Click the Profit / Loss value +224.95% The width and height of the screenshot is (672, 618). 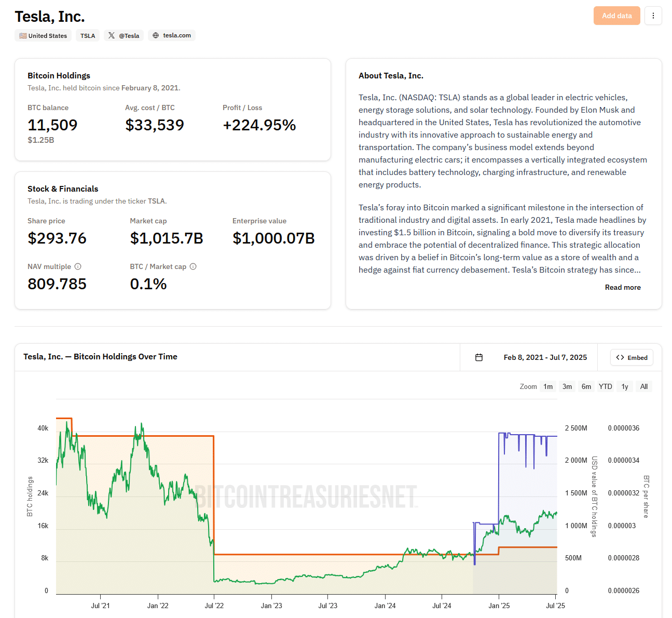pos(259,125)
